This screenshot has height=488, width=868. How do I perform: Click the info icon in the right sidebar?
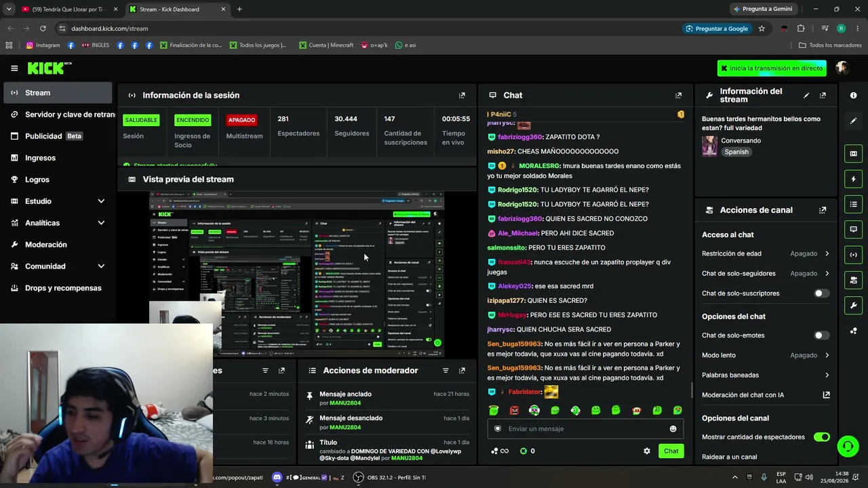pos(853,96)
